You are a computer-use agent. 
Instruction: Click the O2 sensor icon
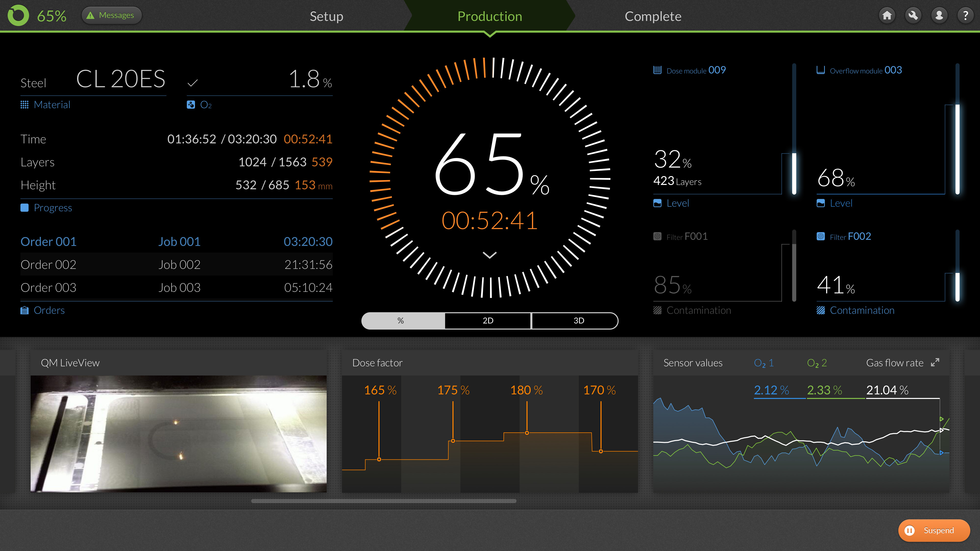click(x=191, y=105)
